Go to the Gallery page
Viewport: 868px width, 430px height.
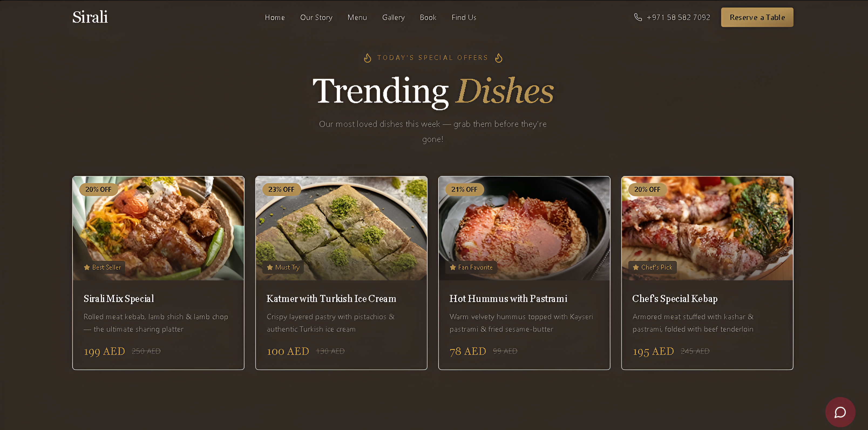393,17
